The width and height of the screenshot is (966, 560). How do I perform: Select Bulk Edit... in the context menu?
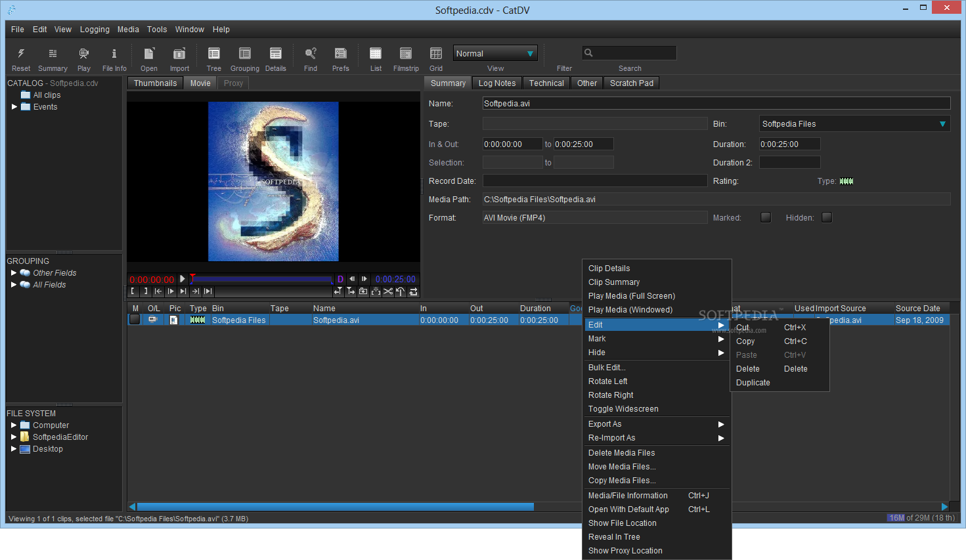coord(657,368)
